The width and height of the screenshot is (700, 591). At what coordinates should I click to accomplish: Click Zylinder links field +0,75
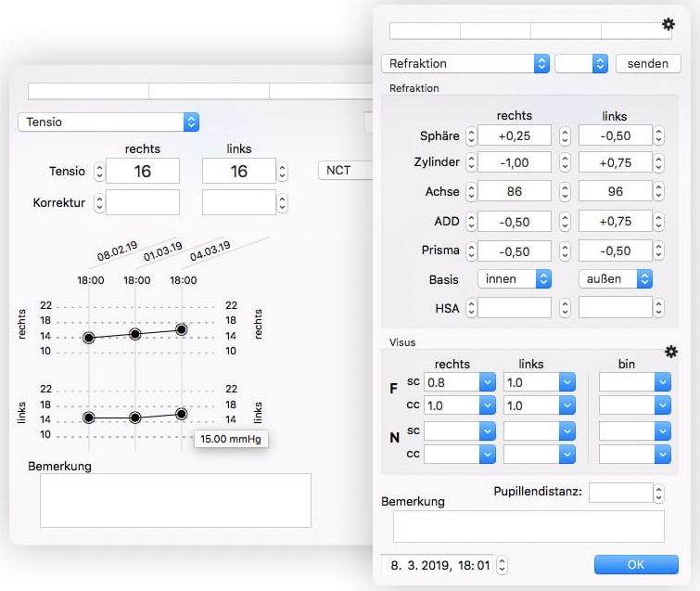(x=616, y=162)
